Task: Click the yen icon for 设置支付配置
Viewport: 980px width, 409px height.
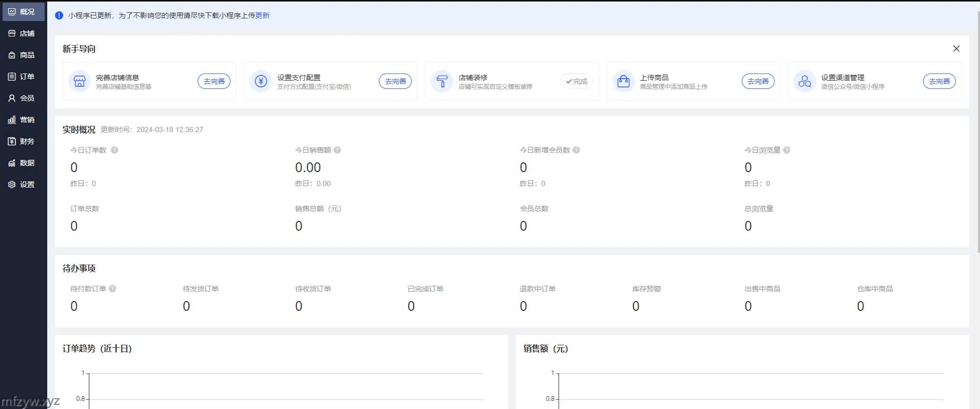Action: point(261,81)
